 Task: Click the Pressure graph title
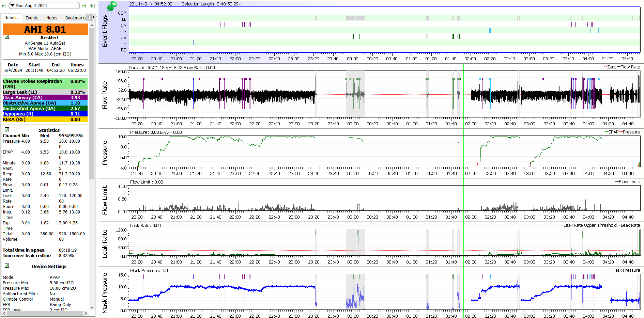[105, 153]
